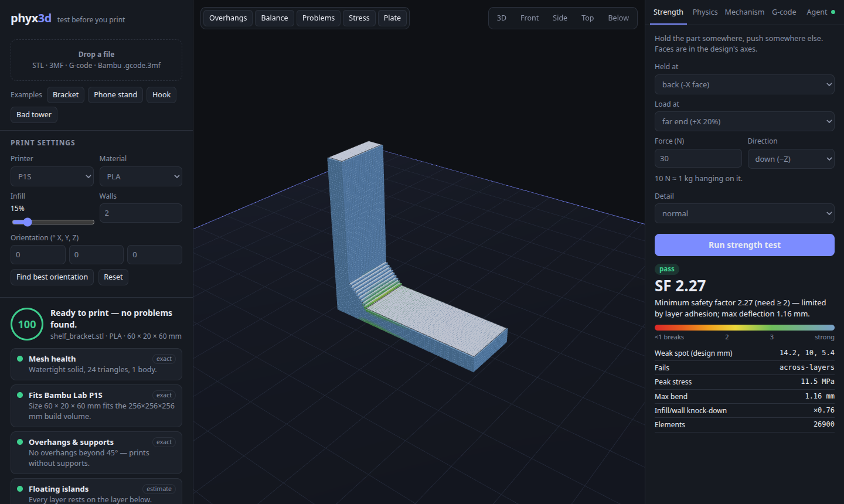This screenshot has width=844, height=504.
Task: Click the Mesh health green dot
Action: pyautogui.click(x=20, y=359)
